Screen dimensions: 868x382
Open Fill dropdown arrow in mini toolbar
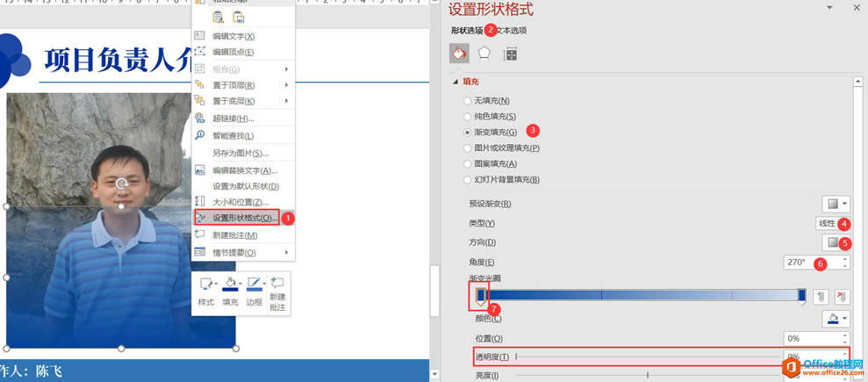240,284
